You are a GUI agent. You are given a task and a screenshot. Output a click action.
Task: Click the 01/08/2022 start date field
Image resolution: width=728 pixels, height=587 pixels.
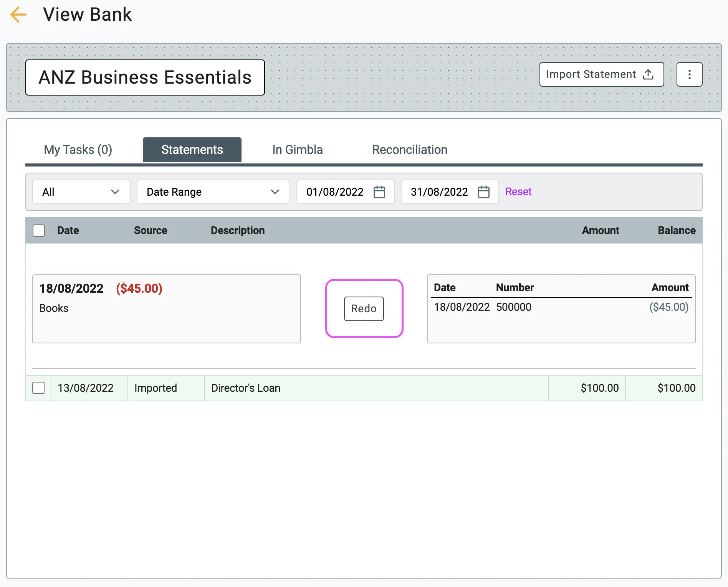pyautogui.click(x=345, y=192)
